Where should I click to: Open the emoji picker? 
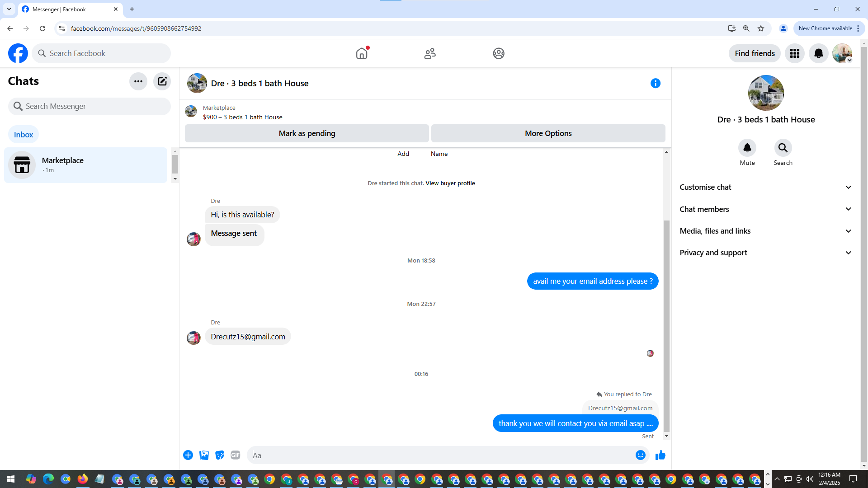[641, 455]
